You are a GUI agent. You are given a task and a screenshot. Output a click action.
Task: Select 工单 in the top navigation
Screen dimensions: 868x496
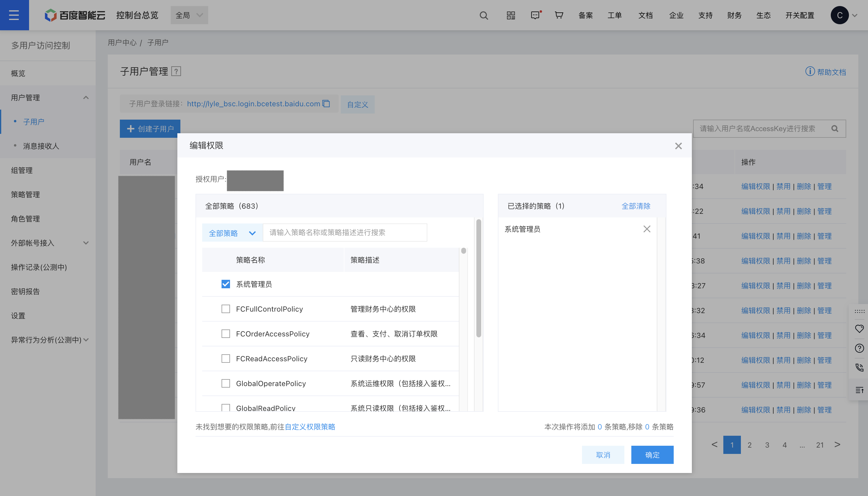615,15
